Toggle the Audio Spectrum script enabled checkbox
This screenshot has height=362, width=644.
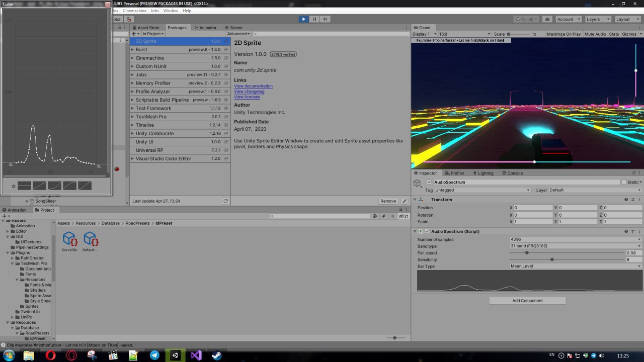coord(427,231)
